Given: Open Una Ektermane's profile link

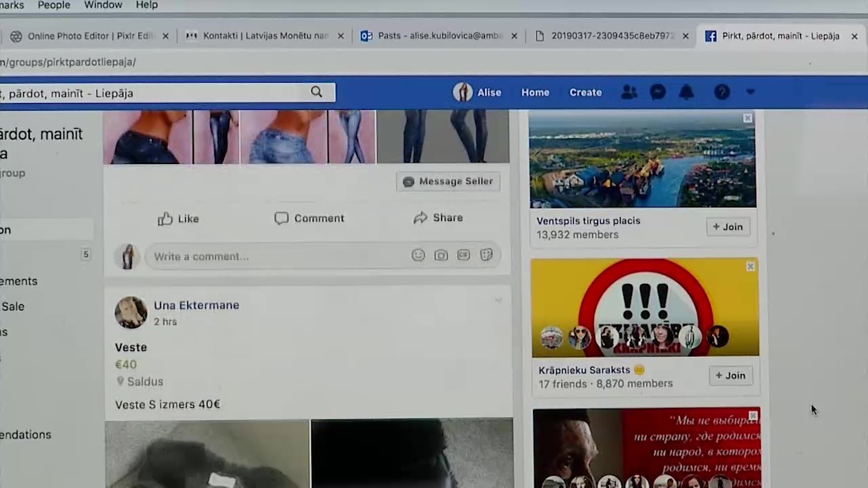Looking at the screenshot, I should point(197,305).
